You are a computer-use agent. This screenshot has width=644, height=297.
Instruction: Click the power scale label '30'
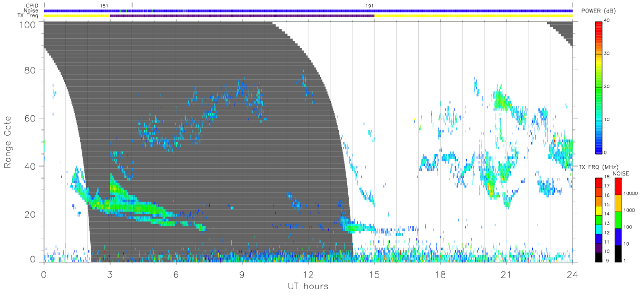[x=607, y=53]
